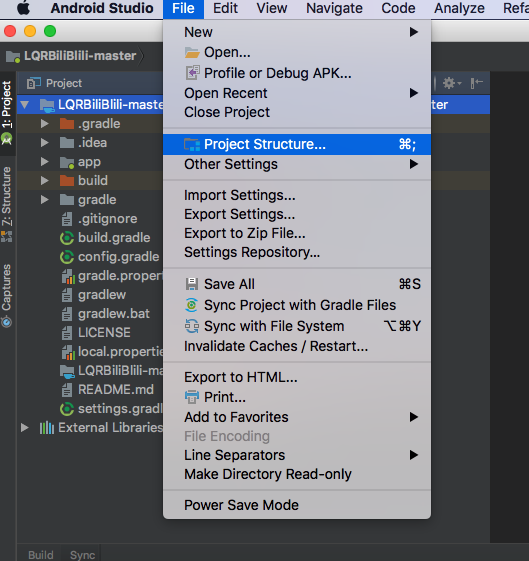This screenshot has width=529, height=561.
Task: Open the Apple menu
Action: click(24, 8)
